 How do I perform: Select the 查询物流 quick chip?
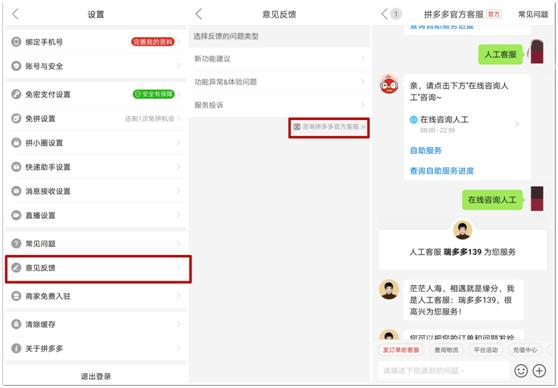(x=447, y=350)
